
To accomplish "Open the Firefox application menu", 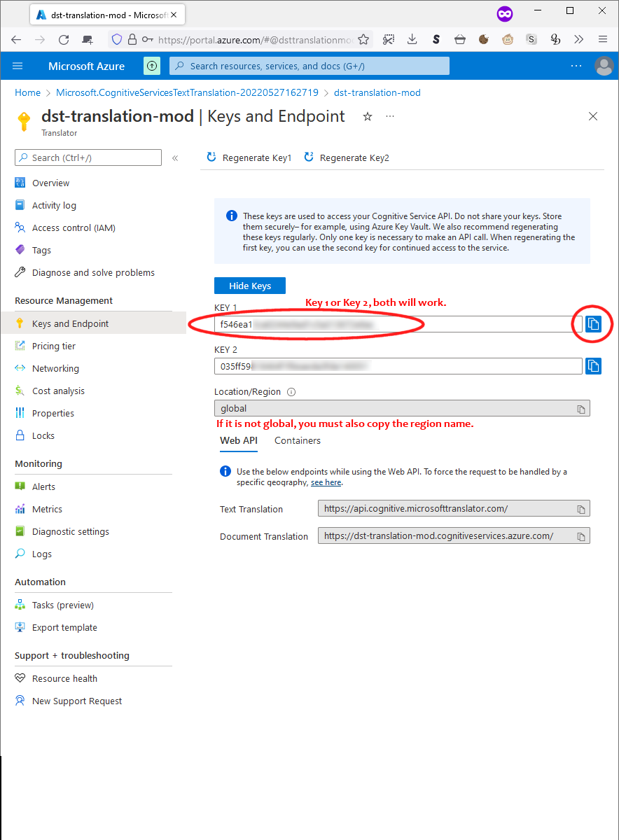I will [x=602, y=40].
